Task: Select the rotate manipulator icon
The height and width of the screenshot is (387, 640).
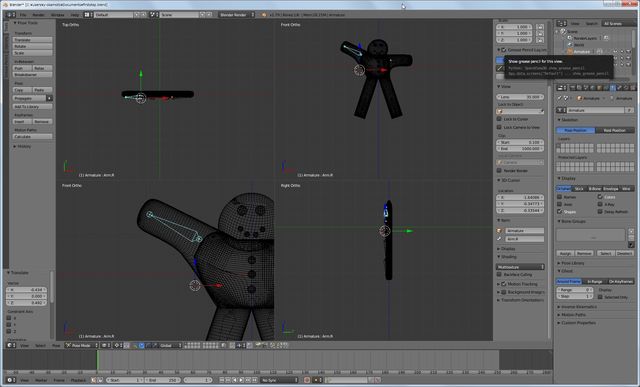Action: click(149, 345)
